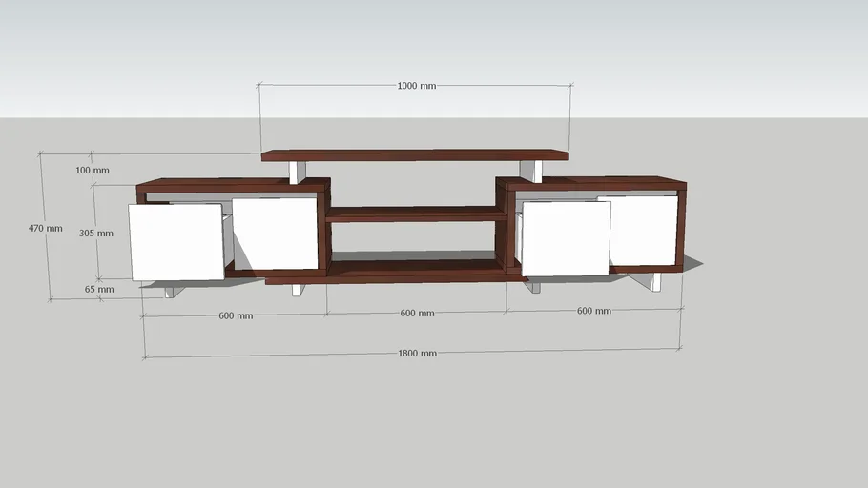Select the far-right white cabinet leg
The image size is (868, 488).
pos(655,281)
